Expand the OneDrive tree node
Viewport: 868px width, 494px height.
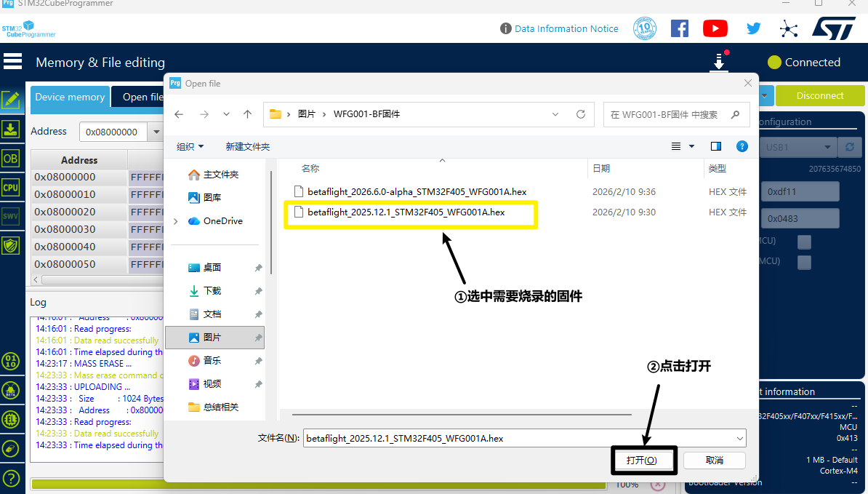[x=175, y=221]
